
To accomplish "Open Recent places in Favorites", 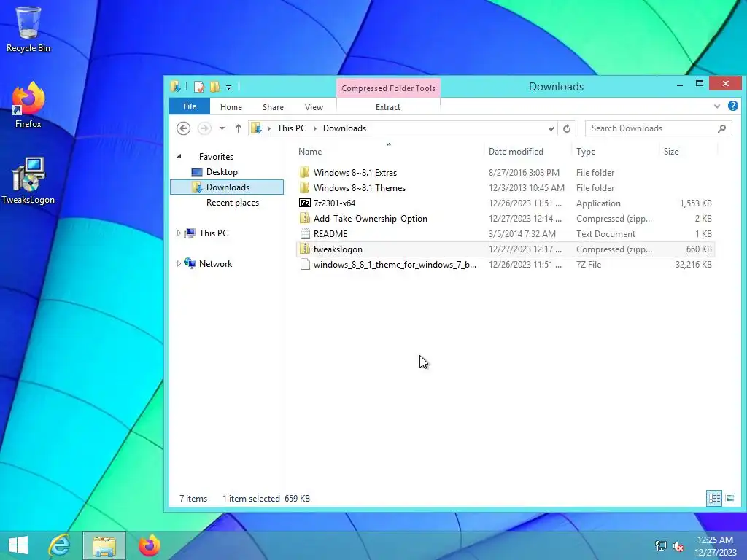I will (233, 203).
